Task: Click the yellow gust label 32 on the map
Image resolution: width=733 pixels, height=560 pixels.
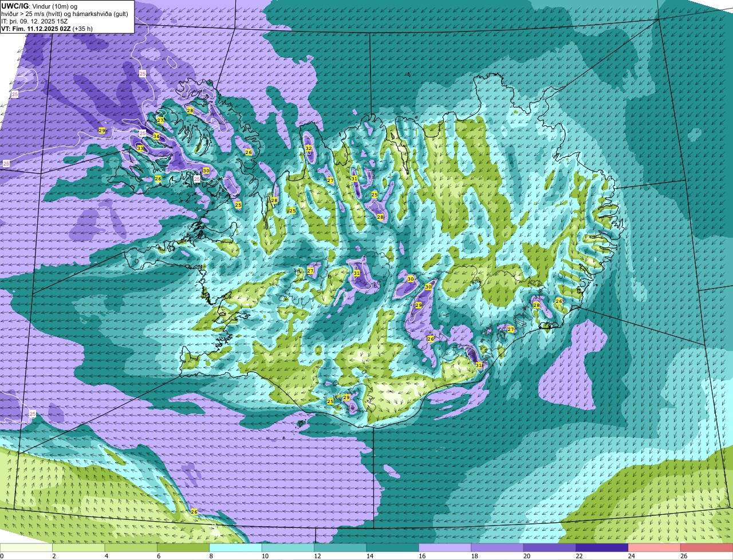Action: [309, 148]
